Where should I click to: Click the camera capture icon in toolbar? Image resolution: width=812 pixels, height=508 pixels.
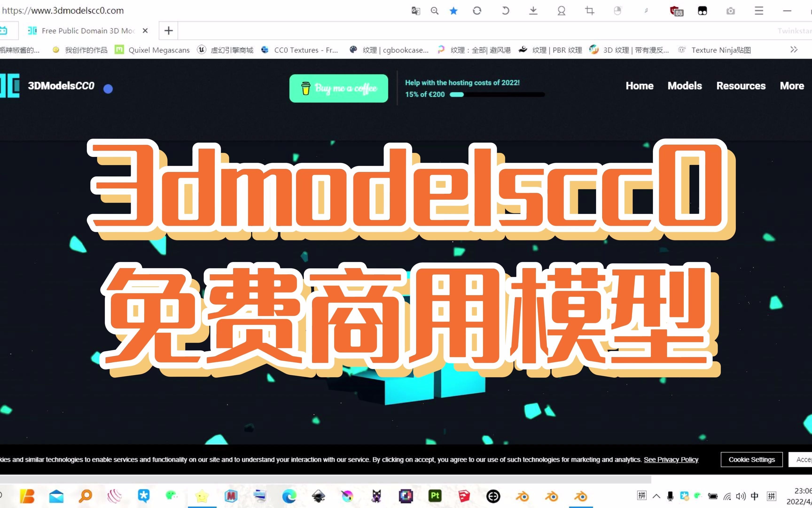pyautogui.click(x=730, y=11)
